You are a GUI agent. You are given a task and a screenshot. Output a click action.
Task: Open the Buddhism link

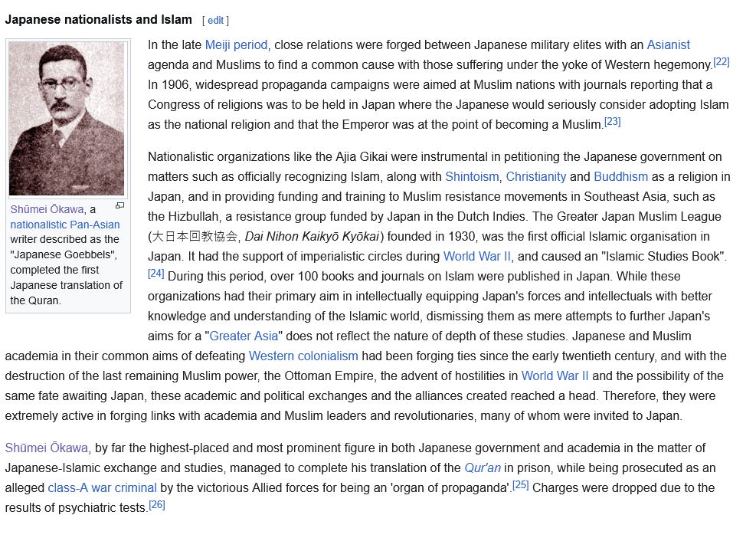tap(621, 176)
